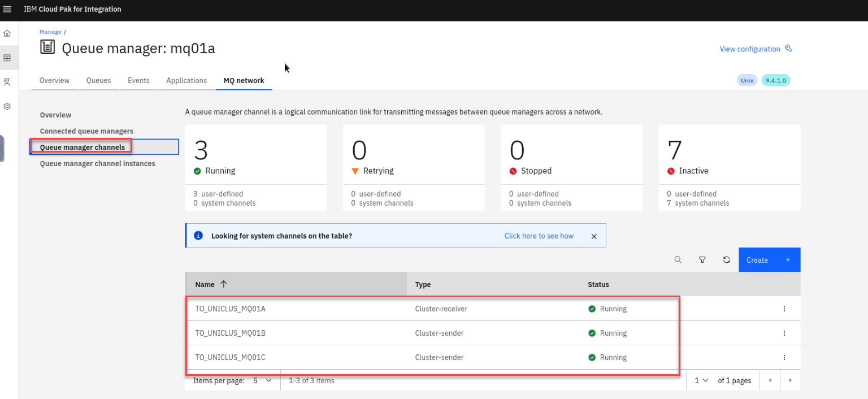Select Connected queue managers in side menu
The width and height of the screenshot is (868, 399).
tap(86, 131)
